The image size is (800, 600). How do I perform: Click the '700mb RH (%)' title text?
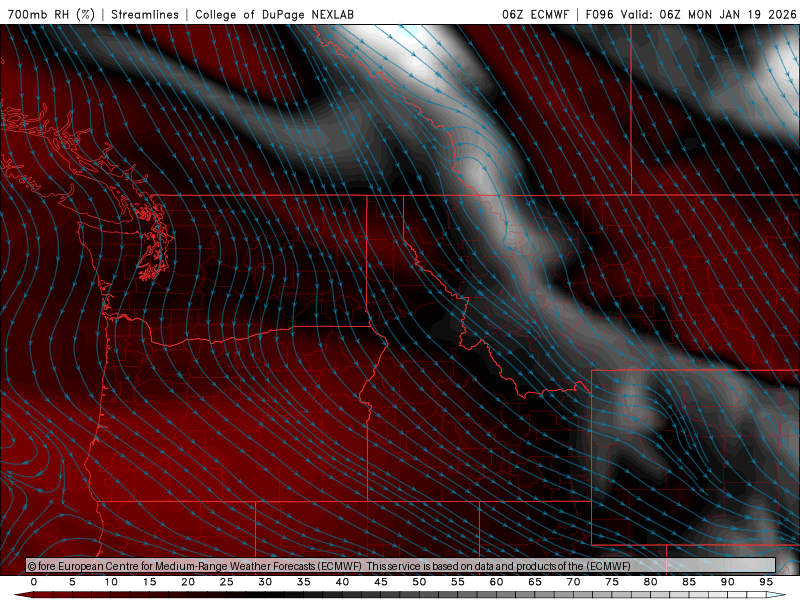coord(52,14)
